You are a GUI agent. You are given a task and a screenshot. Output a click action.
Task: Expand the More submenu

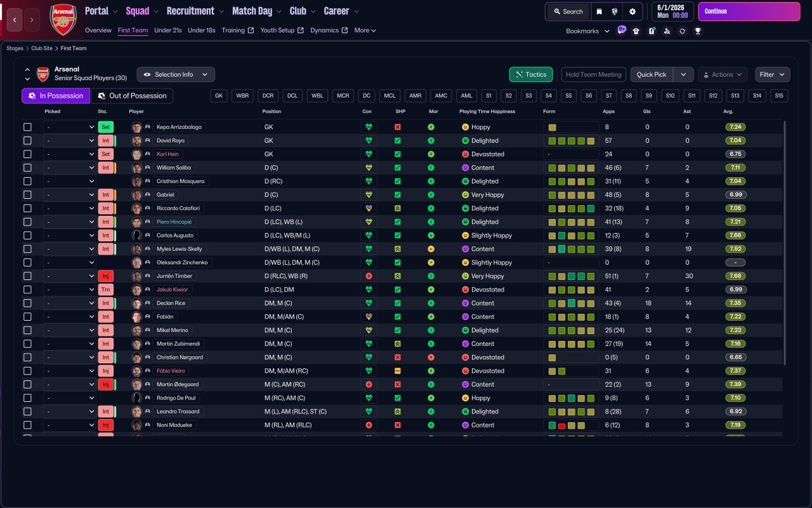click(365, 30)
